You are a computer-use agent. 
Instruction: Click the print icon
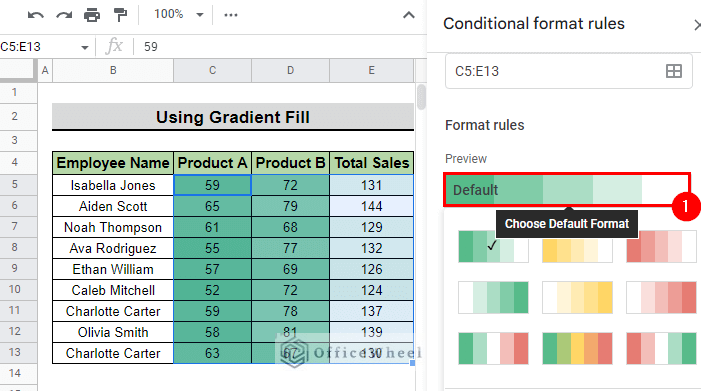92,15
